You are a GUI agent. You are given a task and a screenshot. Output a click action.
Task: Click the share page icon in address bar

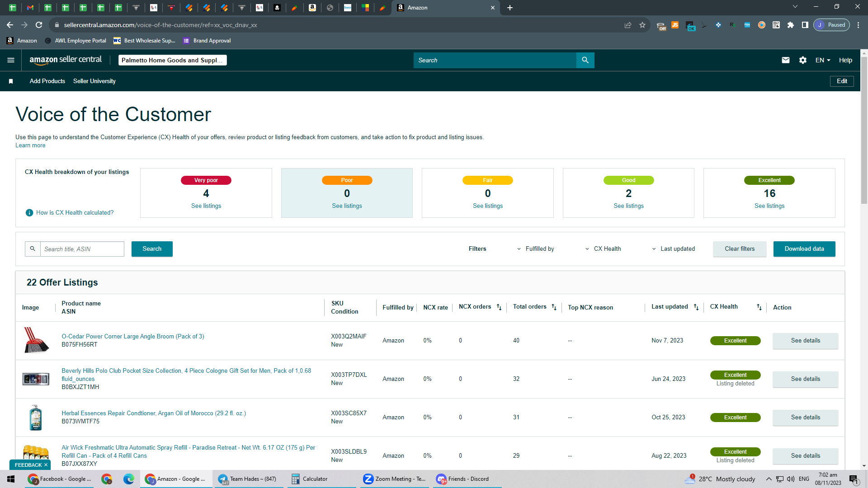point(628,25)
